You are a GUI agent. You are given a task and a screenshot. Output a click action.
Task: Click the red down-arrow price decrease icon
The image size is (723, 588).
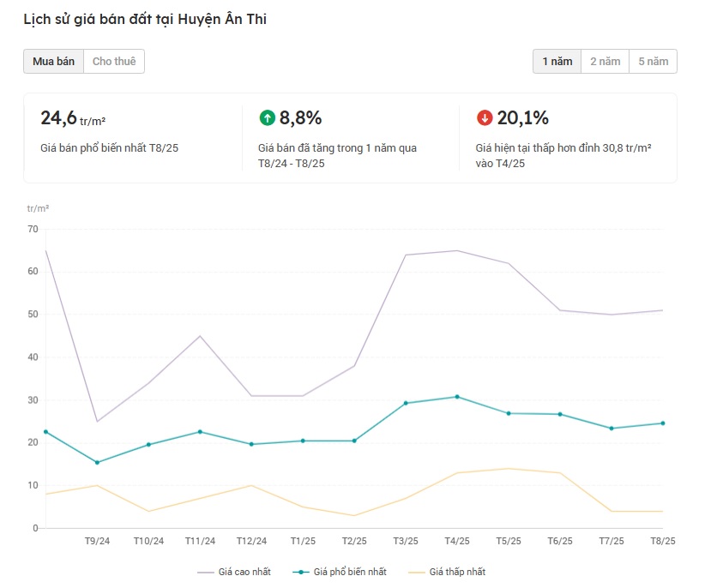click(x=485, y=118)
